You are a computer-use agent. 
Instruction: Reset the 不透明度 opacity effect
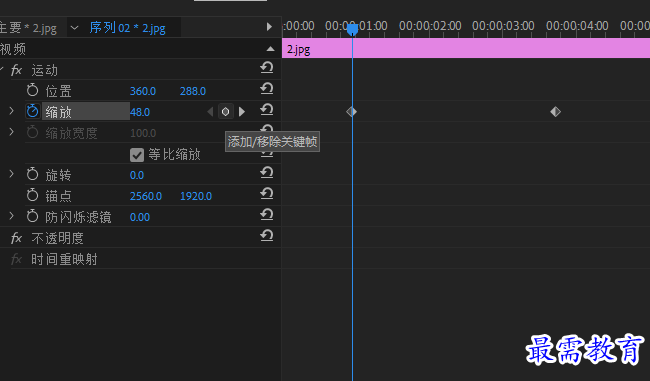click(267, 236)
